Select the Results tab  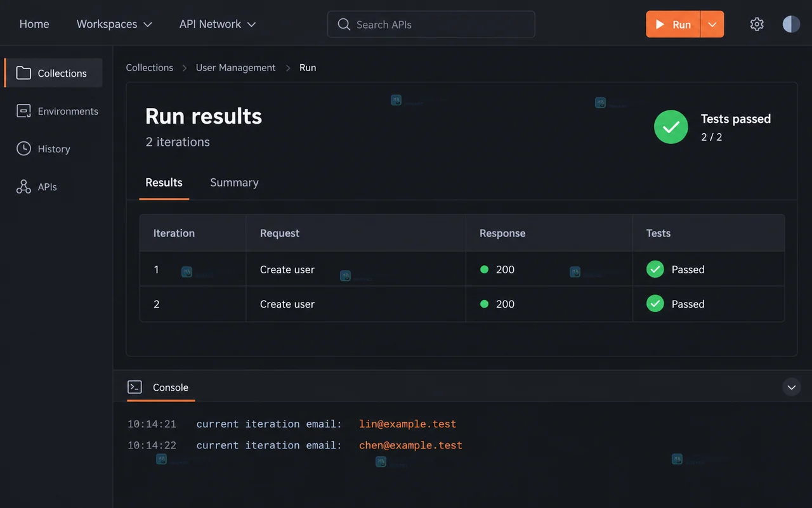coord(164,183)
